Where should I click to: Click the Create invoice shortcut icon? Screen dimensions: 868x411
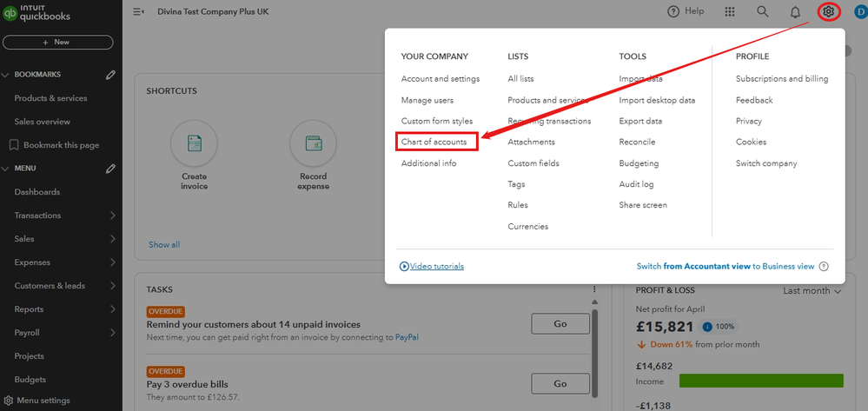[194, 143]
